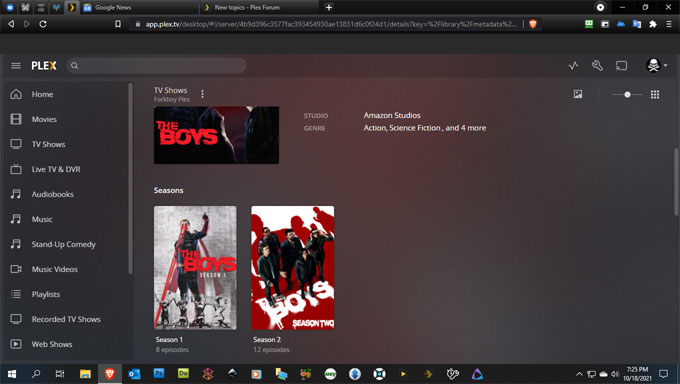This screenshot has width=680, height=384.
Task: Adjust the poster size slider
Action: tap(627, 94)
